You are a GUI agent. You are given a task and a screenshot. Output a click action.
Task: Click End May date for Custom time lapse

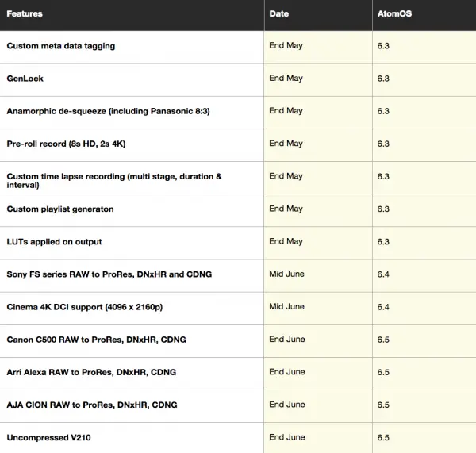pos(286,176)
